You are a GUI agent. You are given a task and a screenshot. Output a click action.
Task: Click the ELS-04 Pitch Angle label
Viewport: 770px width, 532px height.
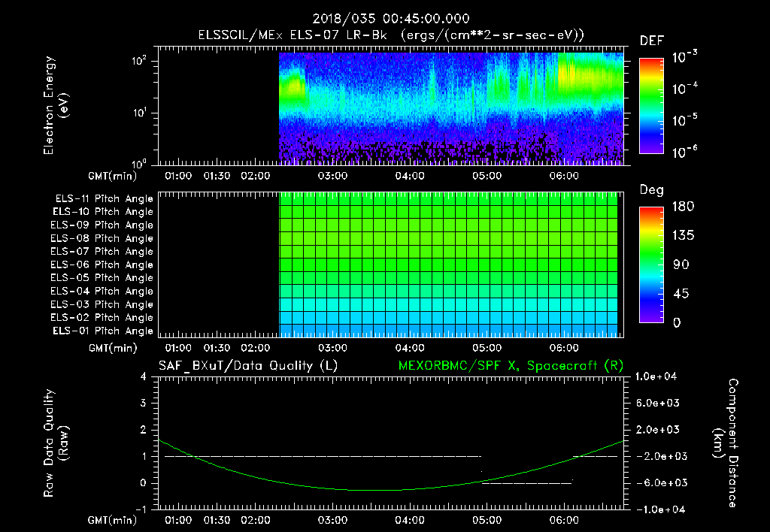click(x=102, y=291)
